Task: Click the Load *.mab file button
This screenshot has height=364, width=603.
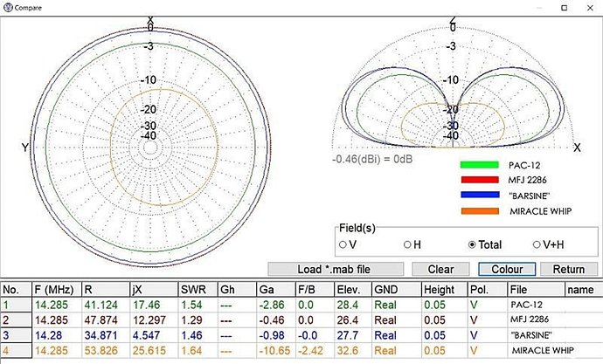Action: click(336, 269)
